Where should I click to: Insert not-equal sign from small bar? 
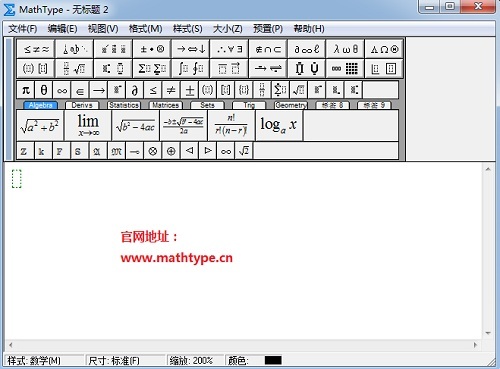[x=171, y=90]
